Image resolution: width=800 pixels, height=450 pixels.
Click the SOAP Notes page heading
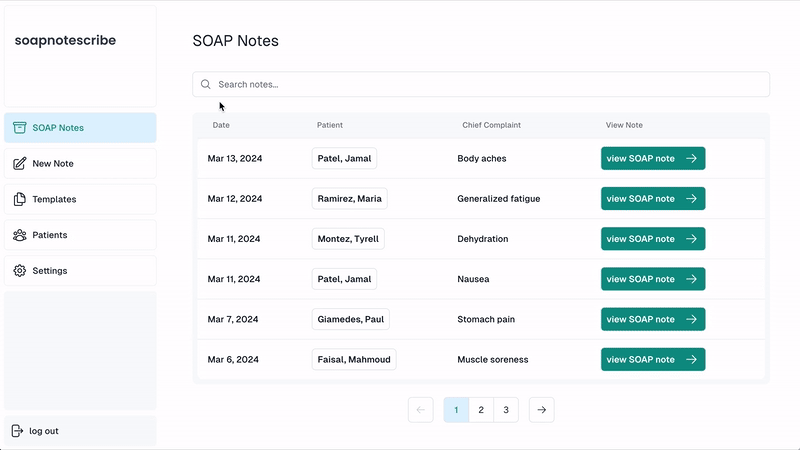(235, 40)
